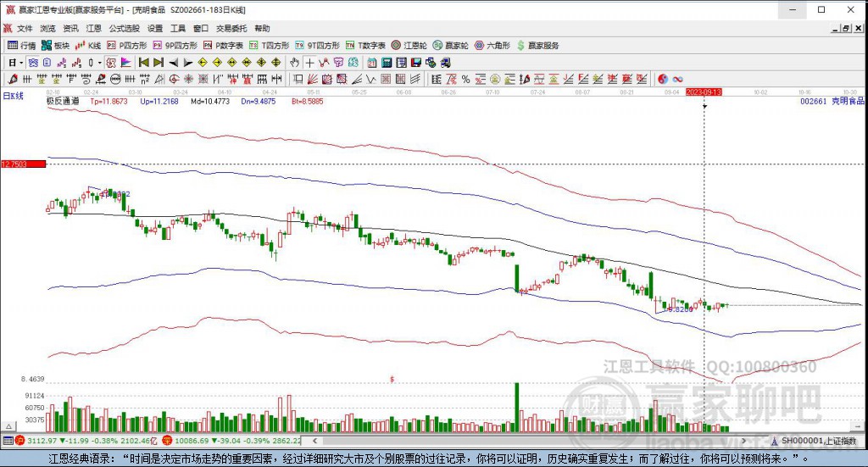868x467 pixels.
Task: Open 赢家服务 service link
Action: click(x=538, y=46)
